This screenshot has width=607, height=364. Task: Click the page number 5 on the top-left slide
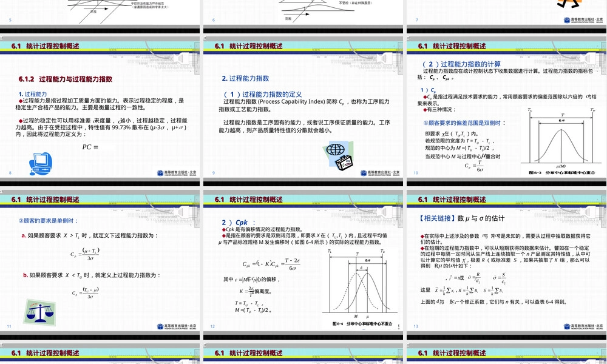tap(10, 20)
